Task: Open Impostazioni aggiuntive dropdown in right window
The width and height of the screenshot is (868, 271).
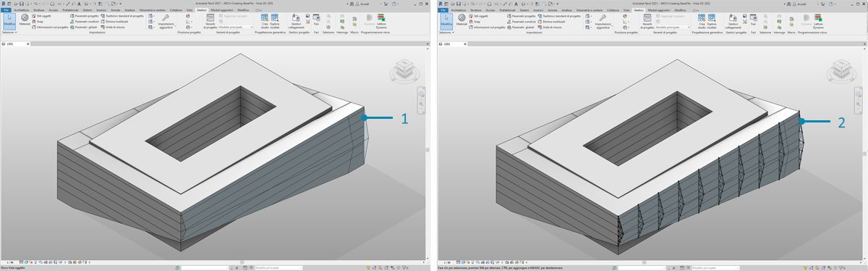Action: pyautogui.click(x=604, y=22)
